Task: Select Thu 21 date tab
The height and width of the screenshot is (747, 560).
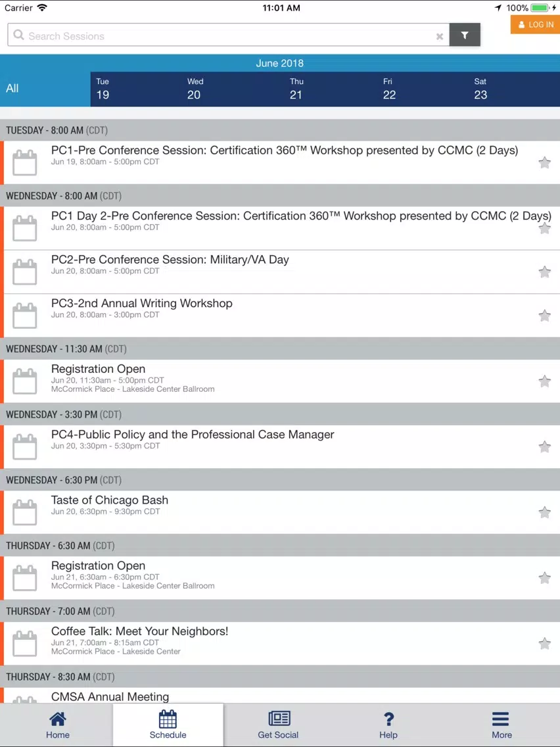Action: point(296,89)
